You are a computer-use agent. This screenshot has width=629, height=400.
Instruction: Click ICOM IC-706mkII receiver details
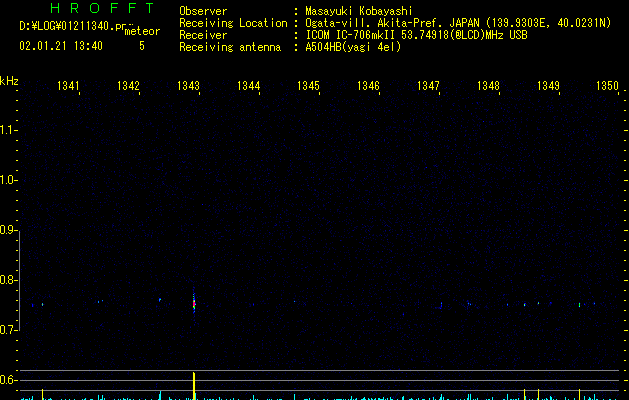click(x=416, y=35)
